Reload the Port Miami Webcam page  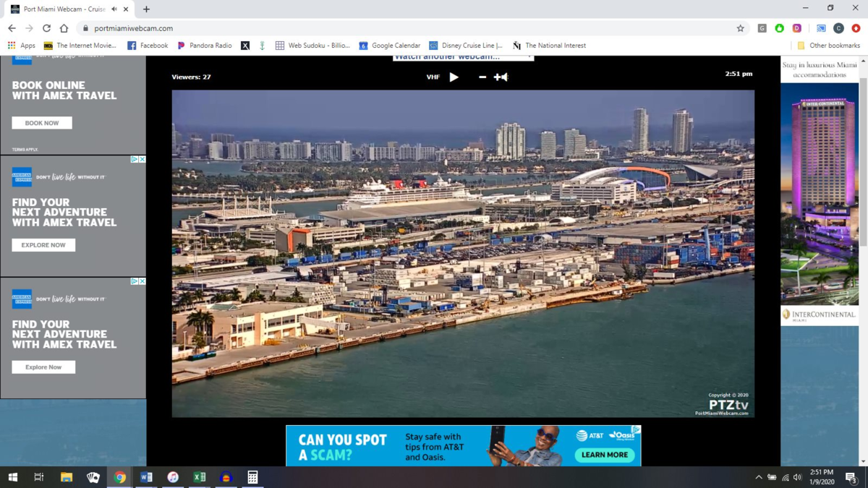pos(46,28)
